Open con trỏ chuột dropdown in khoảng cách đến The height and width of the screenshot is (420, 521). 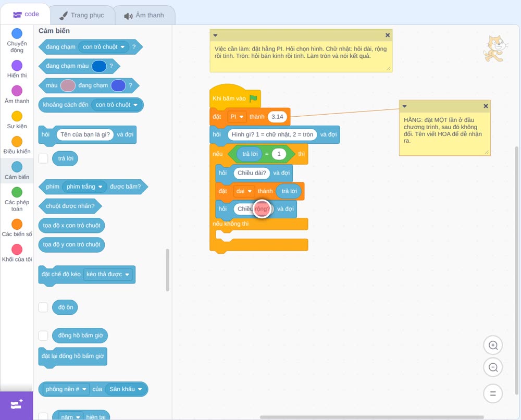(x=117, y=105)
